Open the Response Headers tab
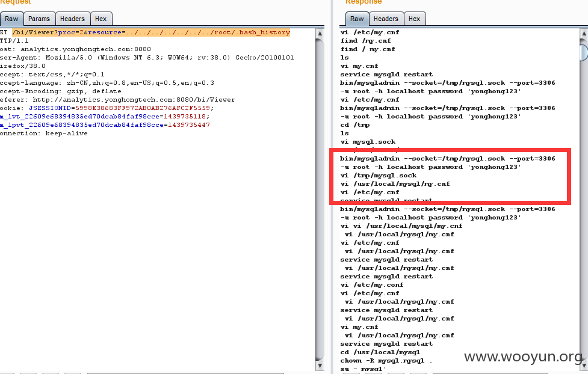 coord(386,19)
